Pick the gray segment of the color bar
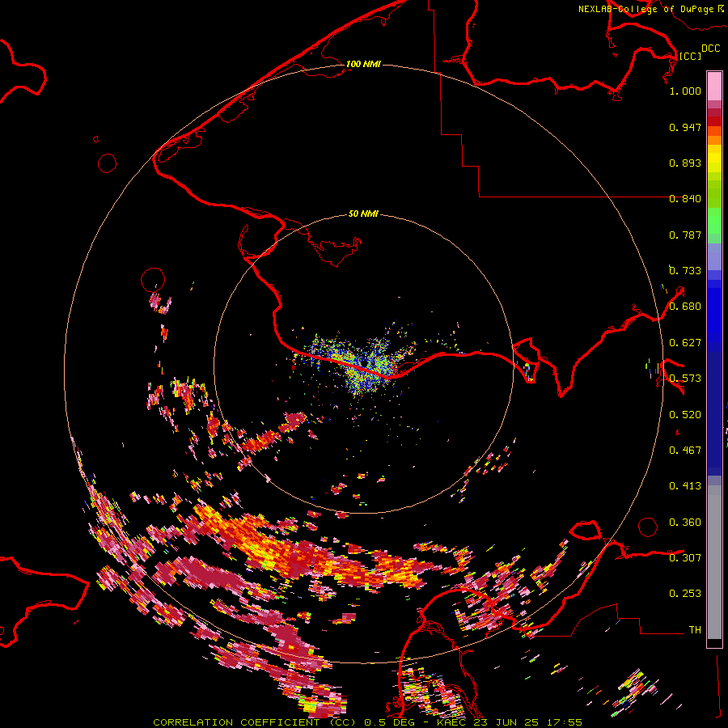 (714, 563)
